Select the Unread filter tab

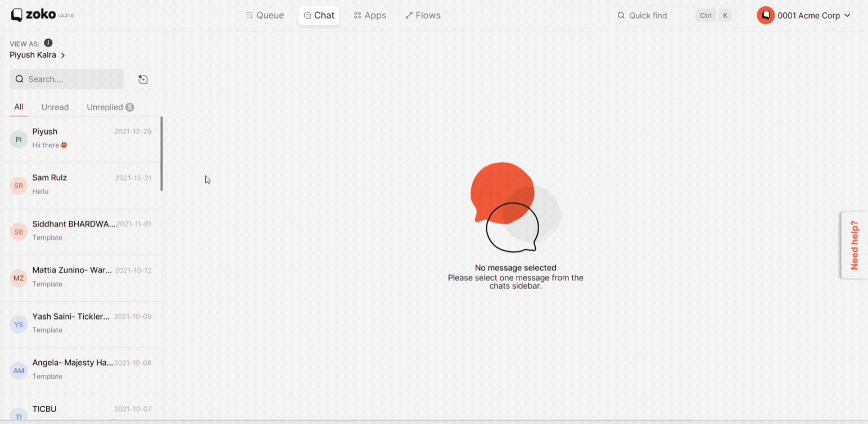pyautogui.click(x=55, y=107)
